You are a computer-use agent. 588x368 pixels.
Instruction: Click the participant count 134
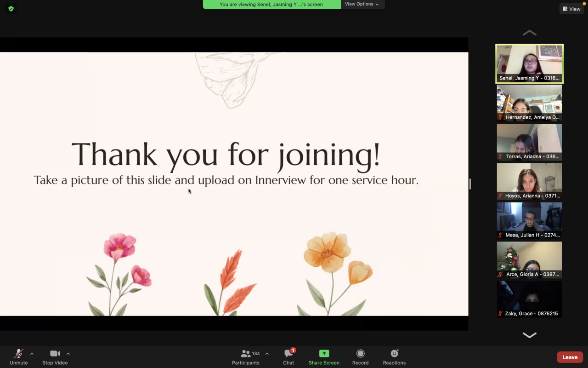tap(256, 354)
